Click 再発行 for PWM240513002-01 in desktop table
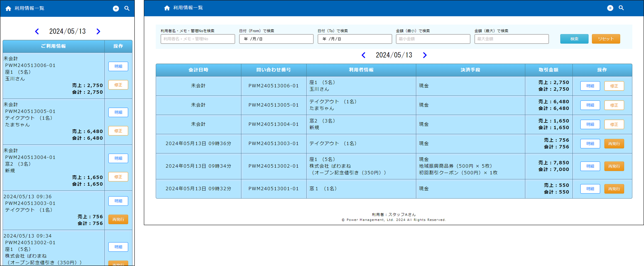The width and height of the screenshot is (644, 266). tap(614, 166)
